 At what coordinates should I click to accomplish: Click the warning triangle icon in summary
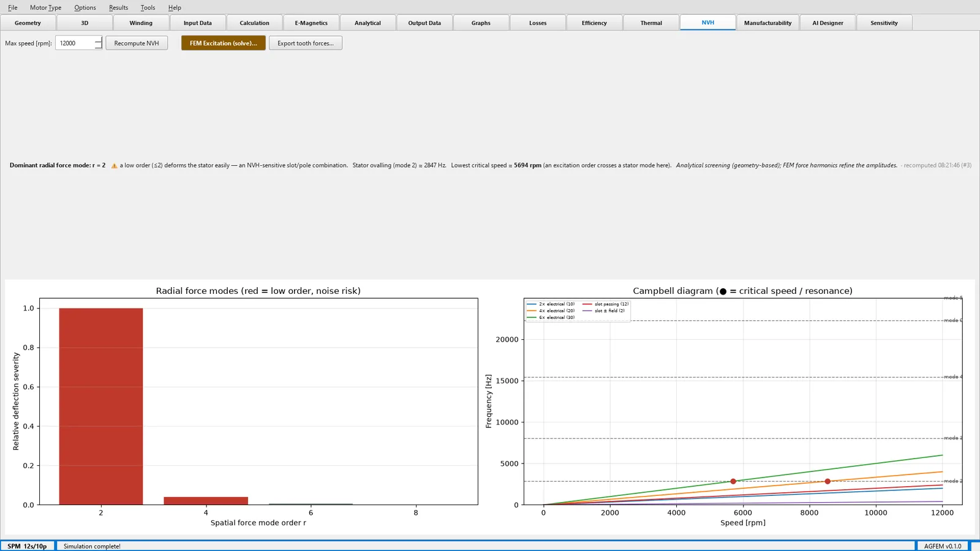[114, 165]
